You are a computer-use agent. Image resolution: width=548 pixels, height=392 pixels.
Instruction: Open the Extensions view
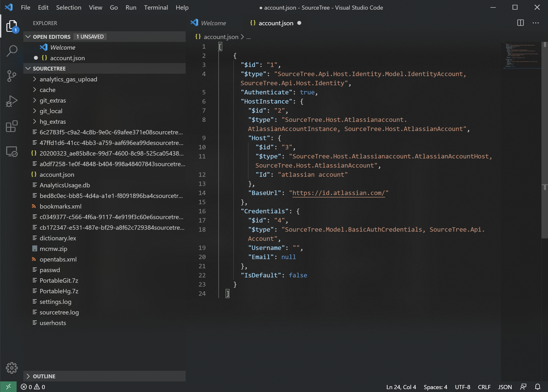[12, 126]
